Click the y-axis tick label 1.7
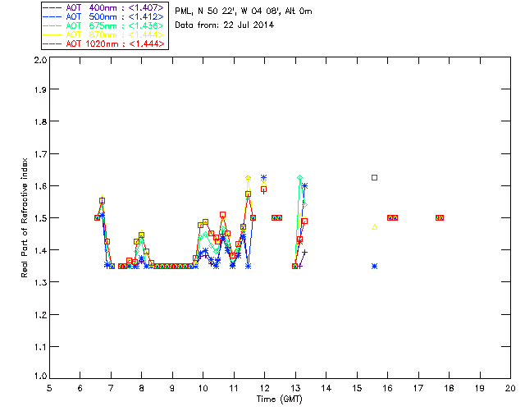This screenshot has width=525, height=420. pyautogui.click(x=40, y=154)
